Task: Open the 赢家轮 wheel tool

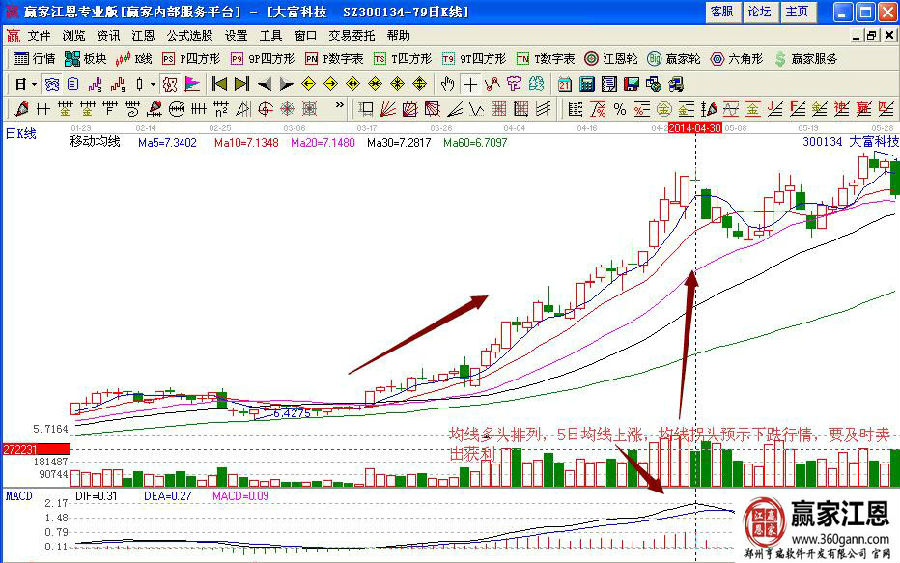Action: [672, 59]
